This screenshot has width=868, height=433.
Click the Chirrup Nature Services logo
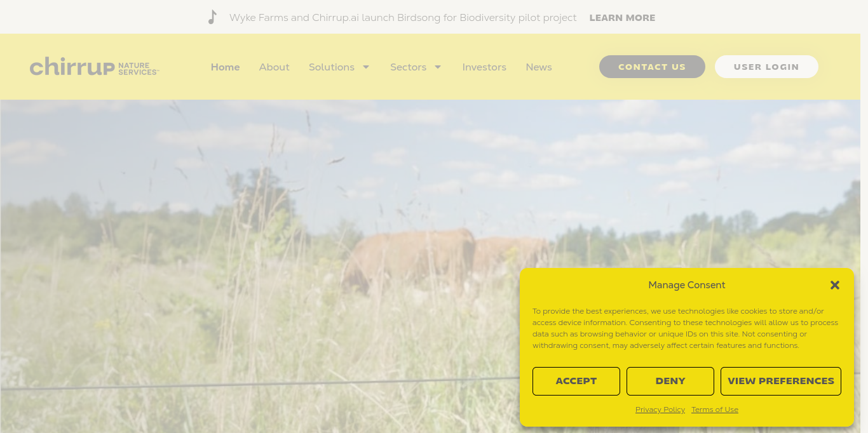coord(94,67)
